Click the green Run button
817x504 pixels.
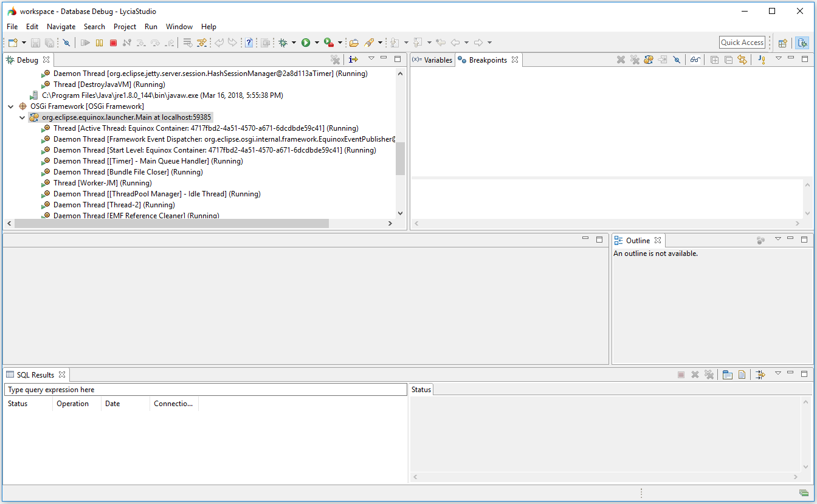306,43
